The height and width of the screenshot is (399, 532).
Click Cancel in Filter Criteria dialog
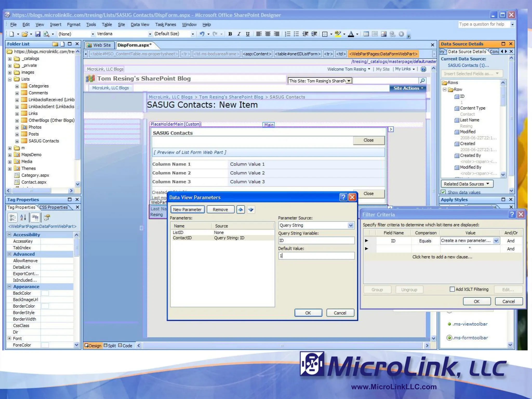509,302
